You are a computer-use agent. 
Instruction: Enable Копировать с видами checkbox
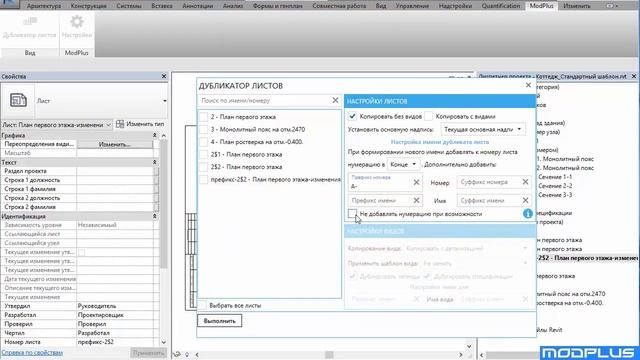428,116
